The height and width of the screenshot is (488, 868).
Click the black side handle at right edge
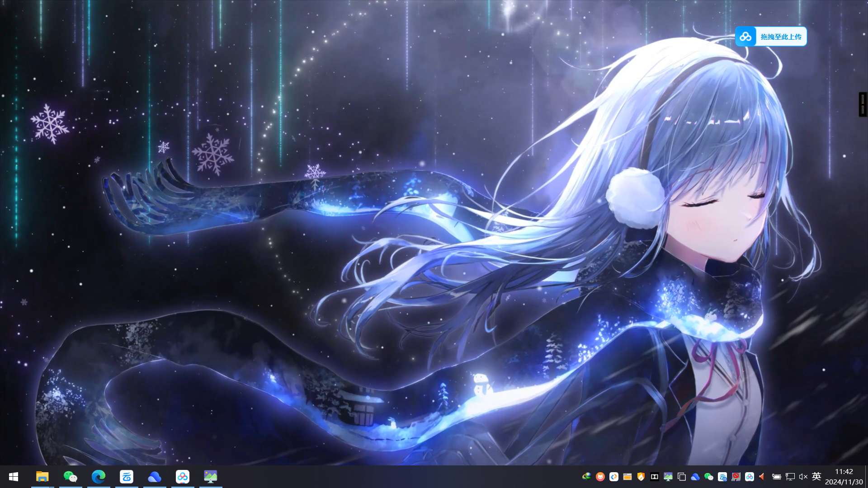point(863,104)
